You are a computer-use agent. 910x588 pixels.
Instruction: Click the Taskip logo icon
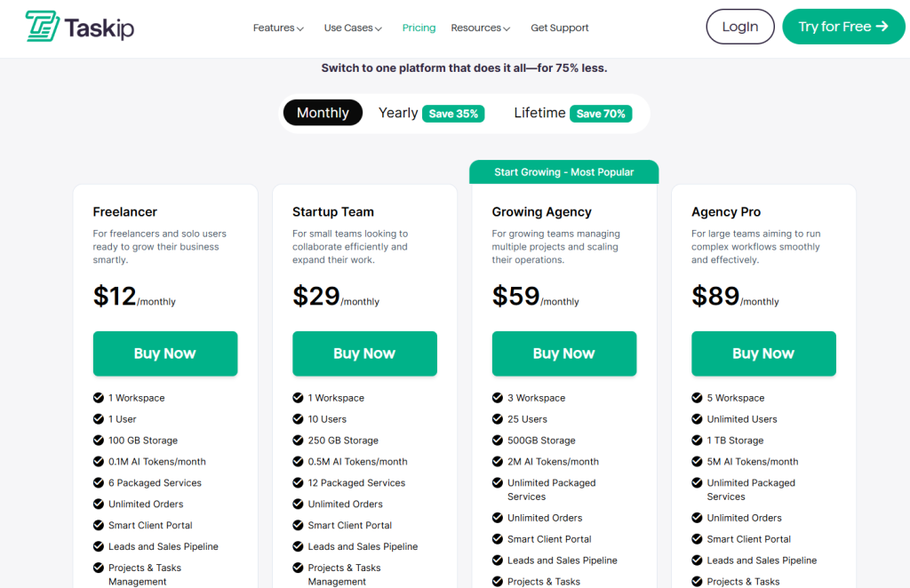coord(42,27)
